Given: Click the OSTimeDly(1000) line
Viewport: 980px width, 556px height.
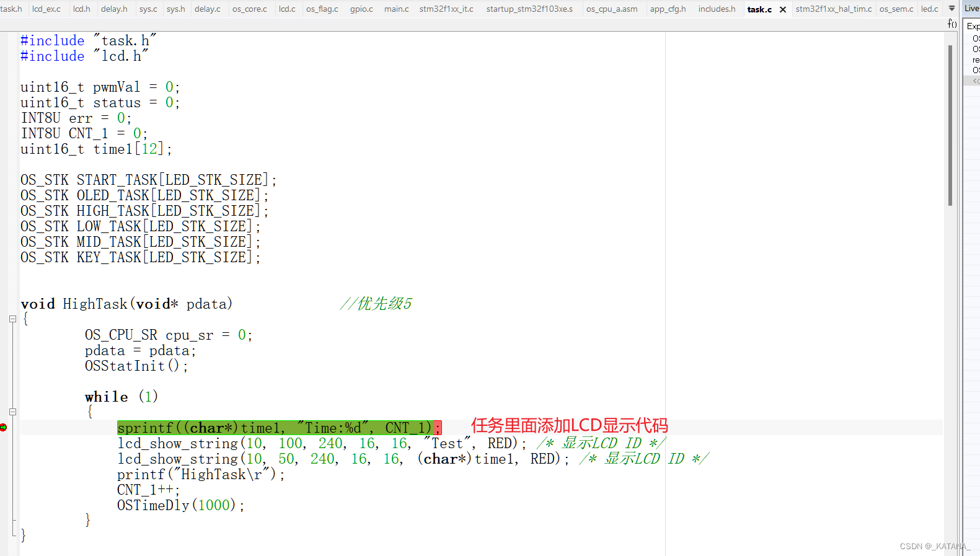Looking at the screenshot, I should point(180,505).
